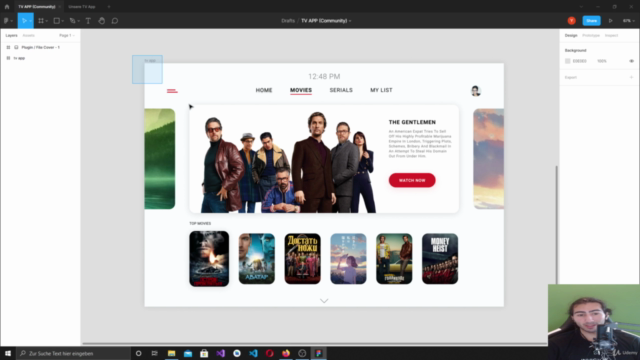Click the Present play icon
The height and width of the screenshot is (360, 640).
coord(611,21)
